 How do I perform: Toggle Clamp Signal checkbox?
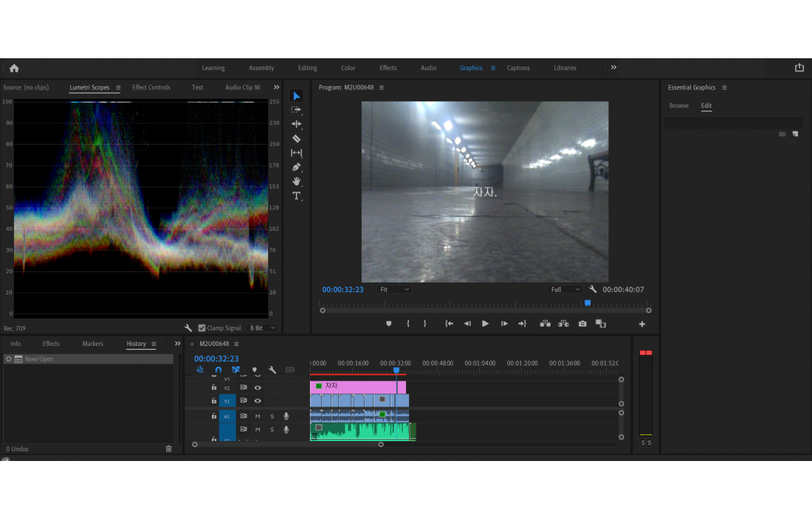202,328
